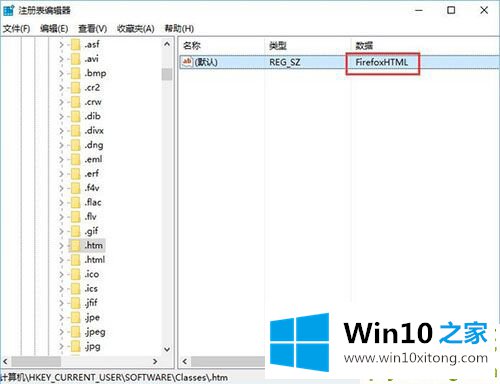Select the .gif key label

tap(91, 231)
